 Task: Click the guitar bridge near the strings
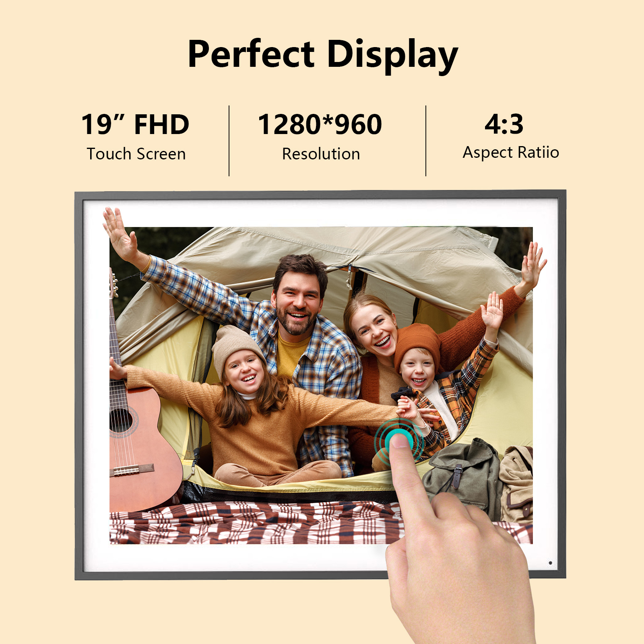pos(133,469)
